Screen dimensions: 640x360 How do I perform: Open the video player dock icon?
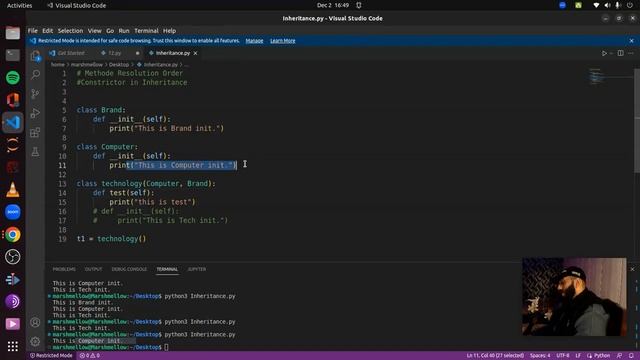[x=13, y=324]
